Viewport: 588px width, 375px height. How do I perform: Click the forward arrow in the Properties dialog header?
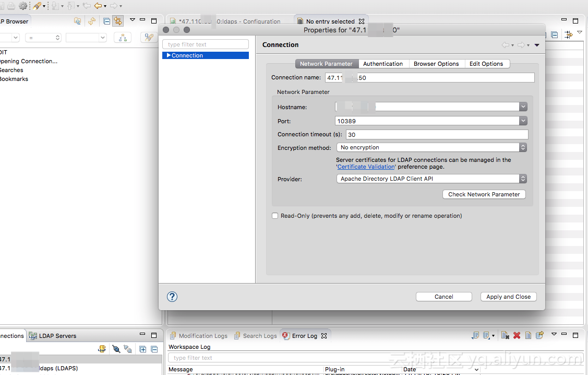click(521, 45)
